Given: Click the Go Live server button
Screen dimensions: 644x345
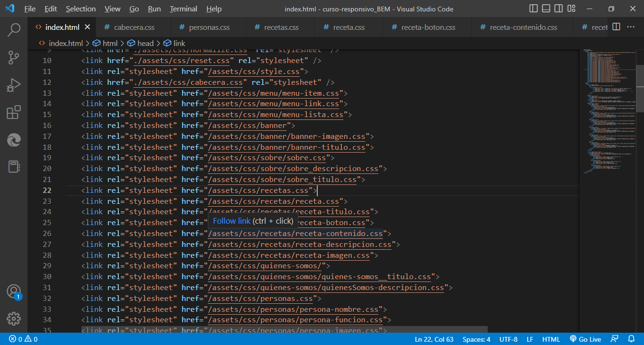Looking at the screenshot, I should tap(585, 339).
